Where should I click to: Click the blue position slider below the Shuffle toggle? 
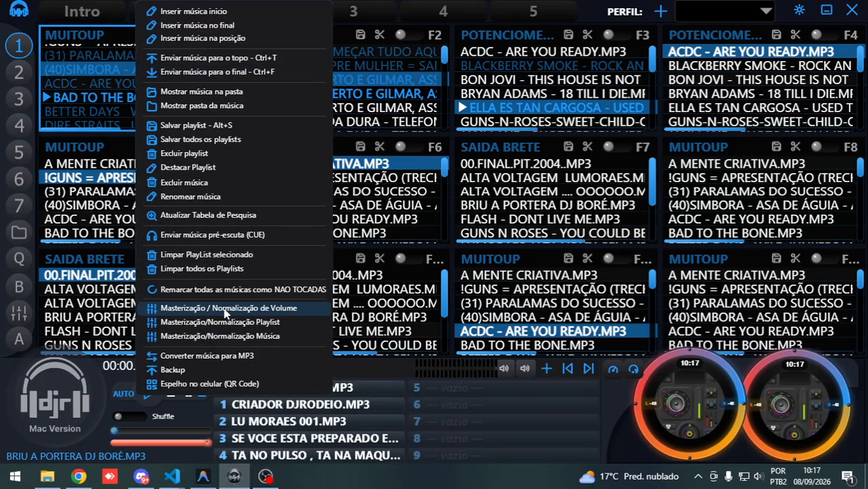pos(161,430)
